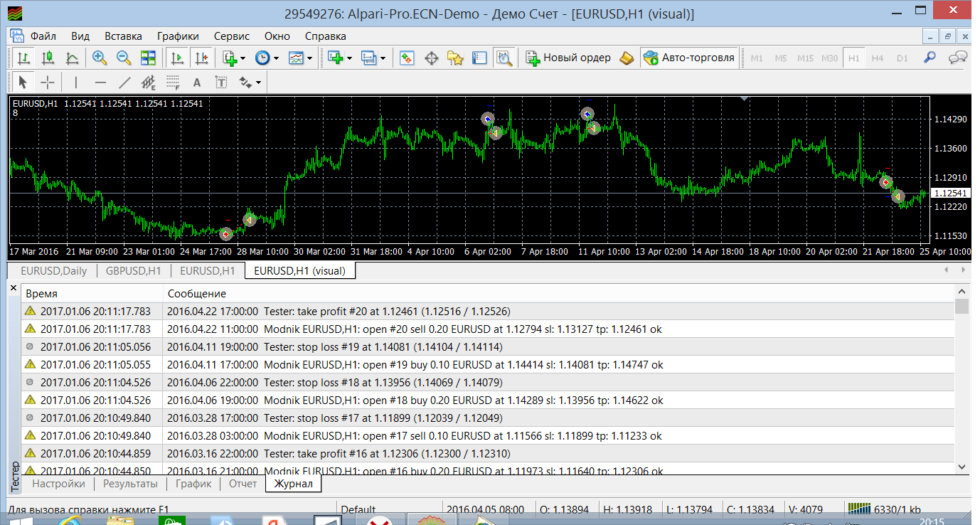Select the vertical line drawing tool

75,83
